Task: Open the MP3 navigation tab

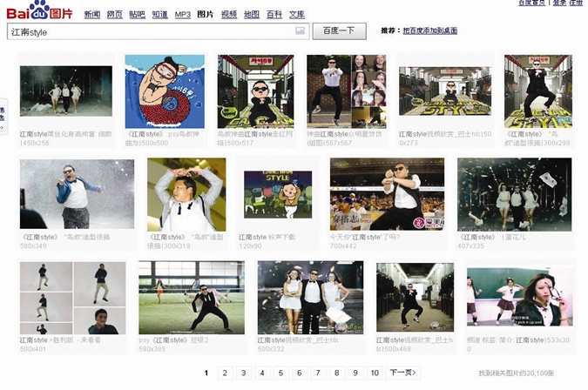Action: (183, 15)
